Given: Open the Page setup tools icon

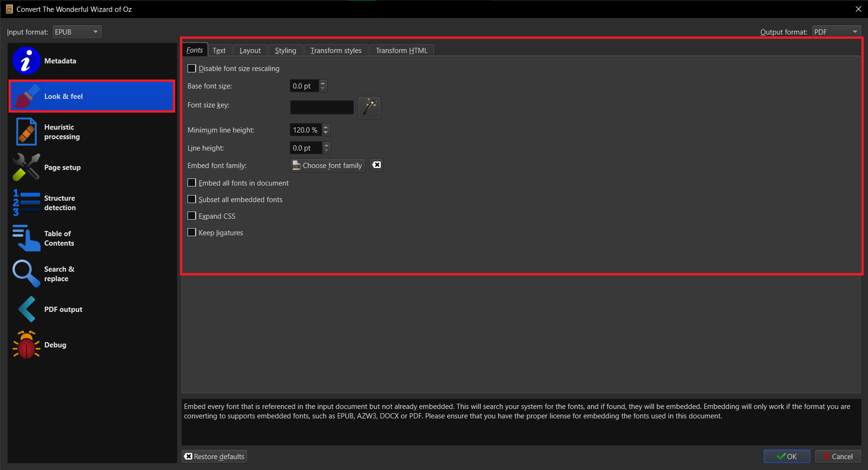Looking at the screenshot, I should (27, 168).
